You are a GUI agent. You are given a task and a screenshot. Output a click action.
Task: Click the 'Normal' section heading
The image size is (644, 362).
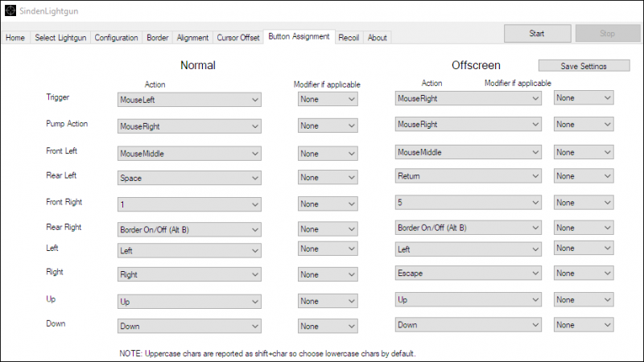[197, 65]
